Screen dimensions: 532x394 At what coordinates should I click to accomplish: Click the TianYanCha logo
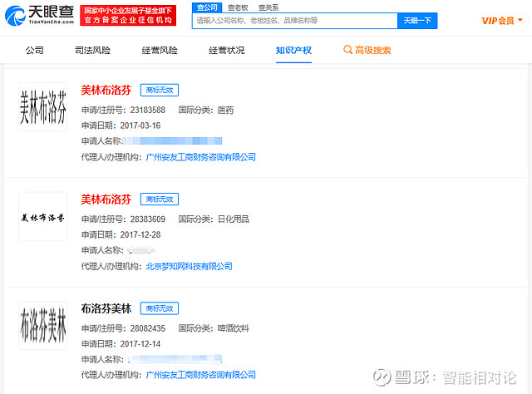[39, 15]
